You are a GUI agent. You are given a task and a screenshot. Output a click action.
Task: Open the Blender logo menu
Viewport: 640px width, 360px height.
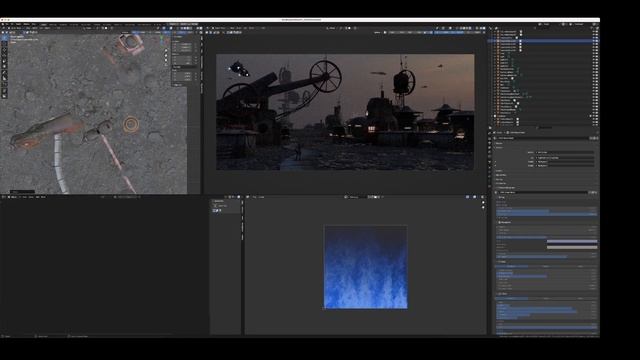tap(3, 24)
